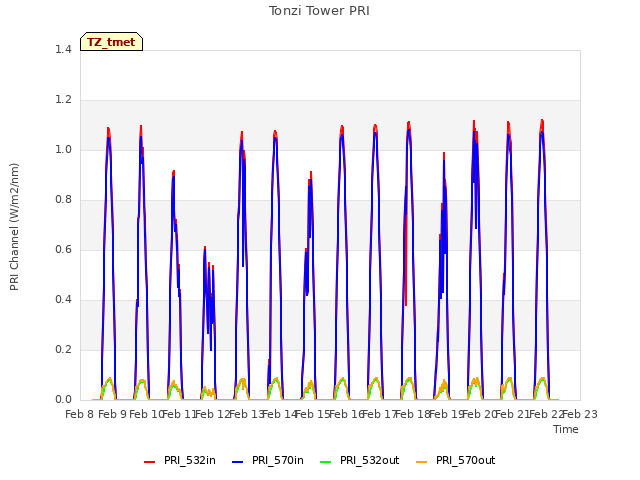This screenshot has height=480, width=640.
Task: Toggle the PRI_532out legend entry
Action: [360, 461]
